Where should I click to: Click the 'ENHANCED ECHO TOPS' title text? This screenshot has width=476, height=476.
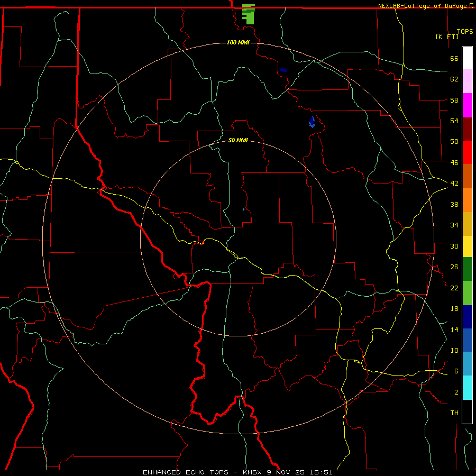(x=186, y=472)
